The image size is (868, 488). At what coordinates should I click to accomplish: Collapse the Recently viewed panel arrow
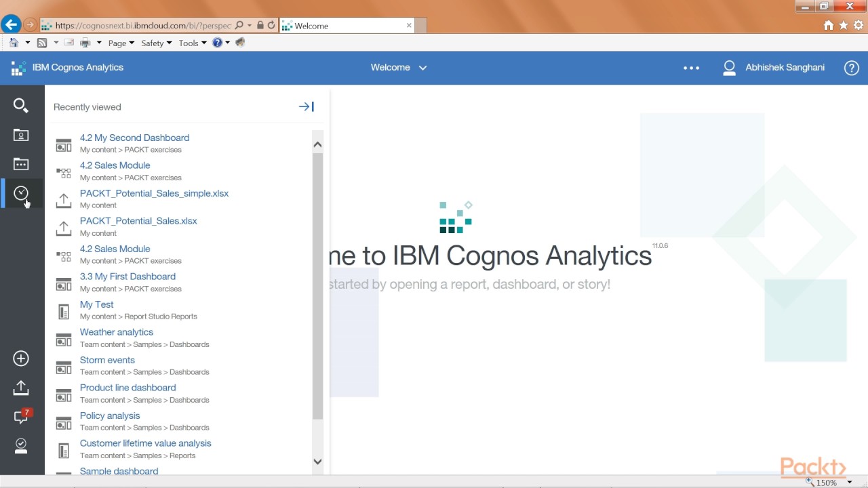tap(307, 106)
